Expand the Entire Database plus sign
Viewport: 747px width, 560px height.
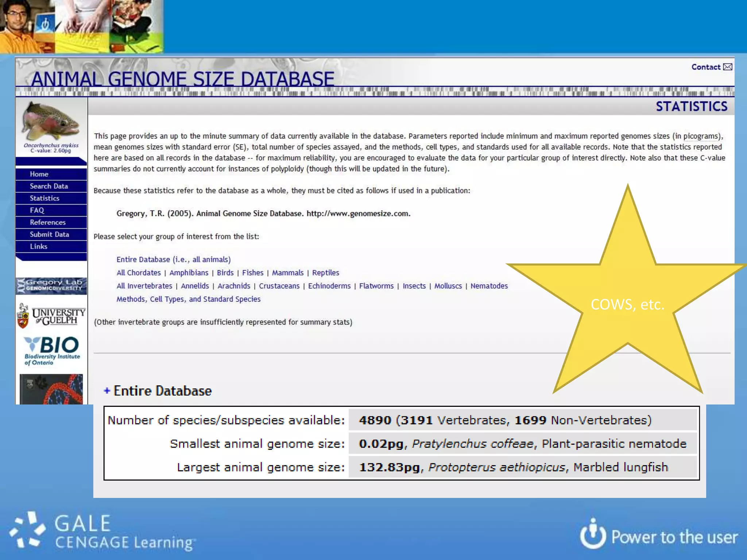click(x=107, y=391)
